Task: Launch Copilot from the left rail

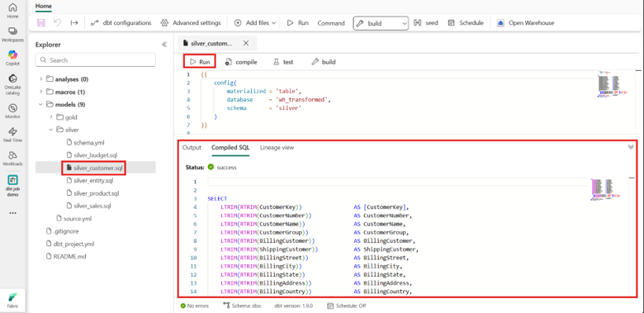Action: coord(12,58)
